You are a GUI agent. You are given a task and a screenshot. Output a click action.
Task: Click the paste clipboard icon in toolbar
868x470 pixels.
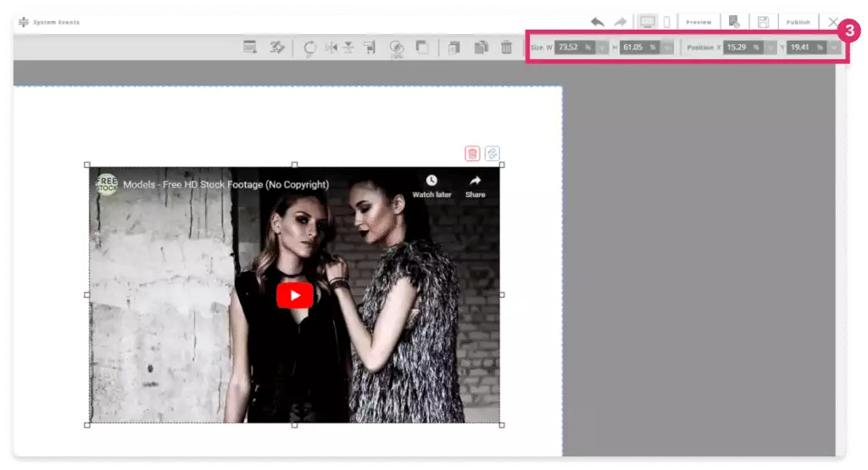481,48
